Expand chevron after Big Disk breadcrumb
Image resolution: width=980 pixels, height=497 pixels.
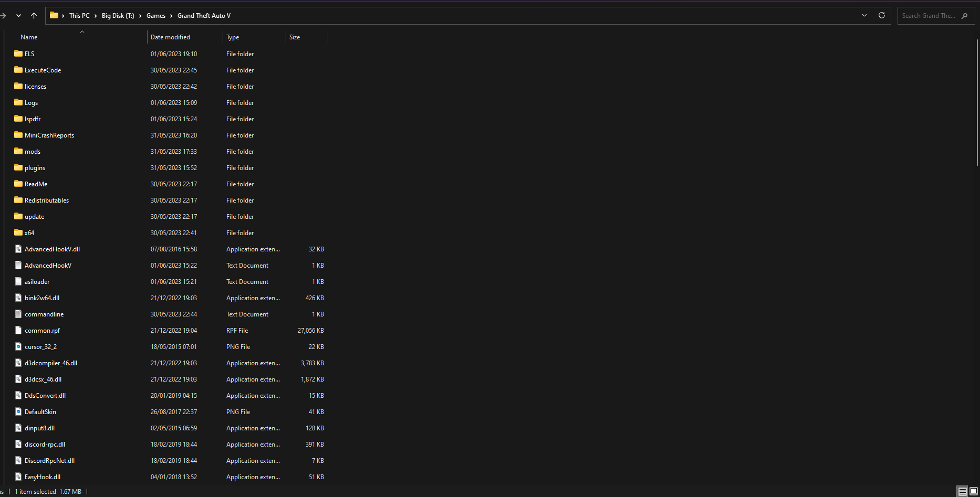pos(140,16)
